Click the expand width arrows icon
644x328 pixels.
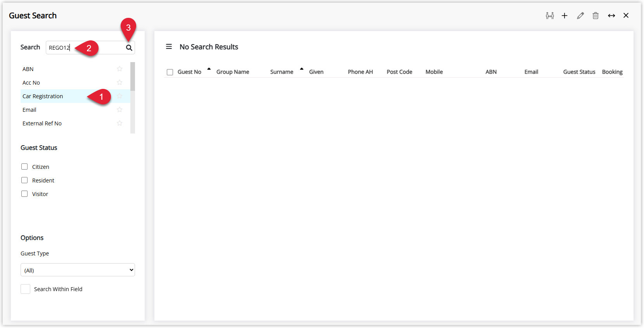point(611,16)
